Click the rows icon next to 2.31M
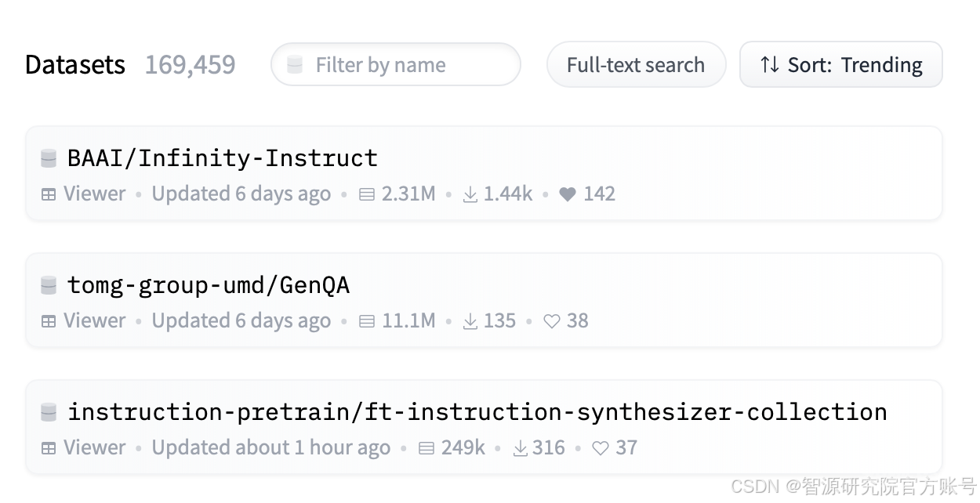The image size is (980, 503). click(367, 194)
